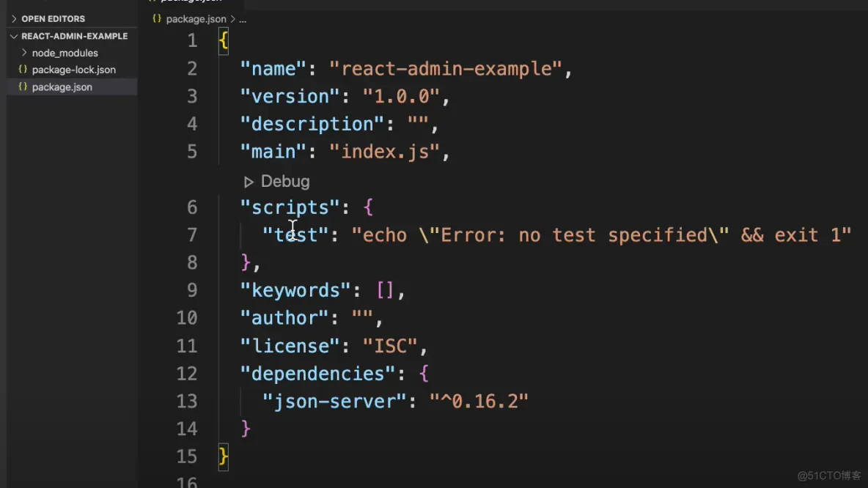The image size is (868, 488).
Task: Open the breadcrumb ellipsis symbol picker
Action: [243, 19]
